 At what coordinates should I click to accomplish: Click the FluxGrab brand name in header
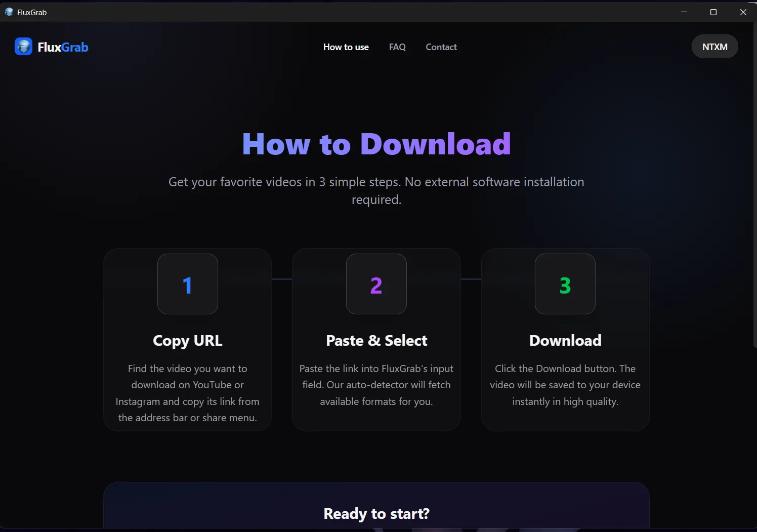(x=63, y=47)
